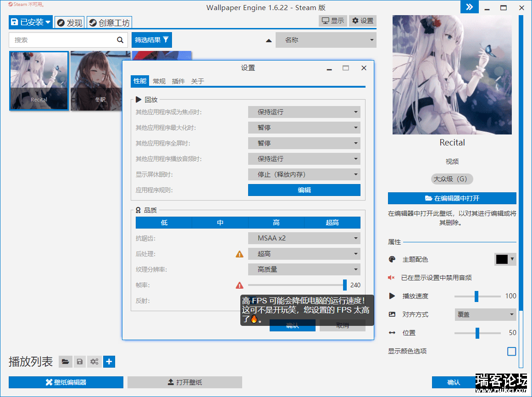This screenshot has height=397, width=532.
Task: Click Steam 不可用 status text
Action: tap(26, 5)
